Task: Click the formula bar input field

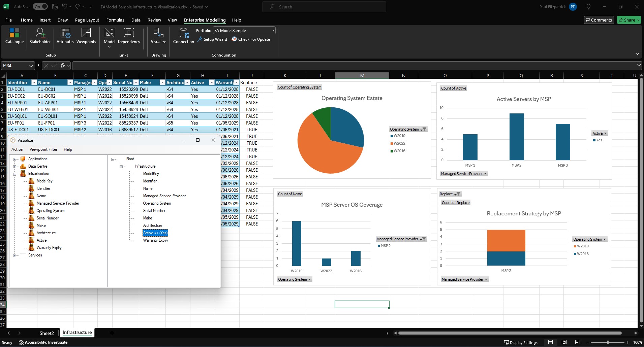Action: pos(354,66)
